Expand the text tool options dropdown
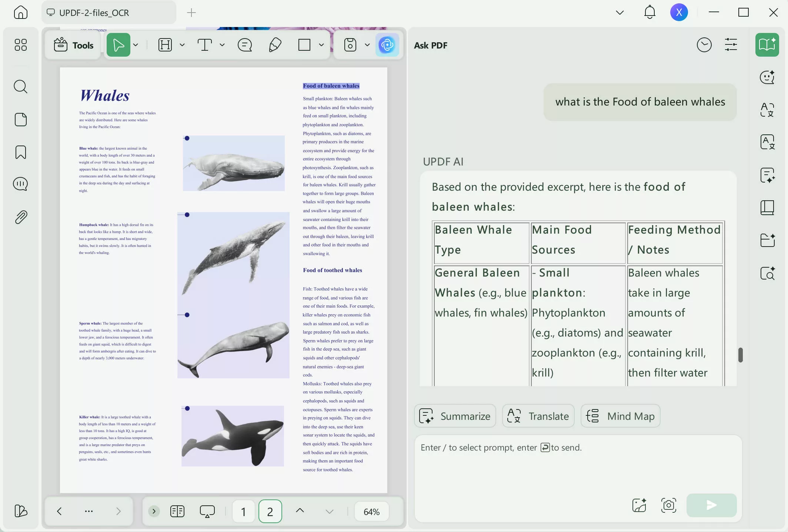 coord(222,45)
